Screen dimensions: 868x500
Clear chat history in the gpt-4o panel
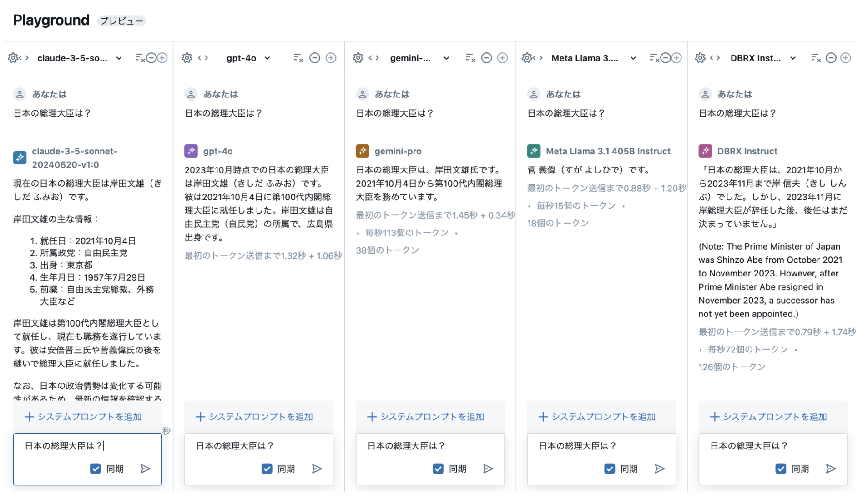pyautogui.click(x=298, y=58)
